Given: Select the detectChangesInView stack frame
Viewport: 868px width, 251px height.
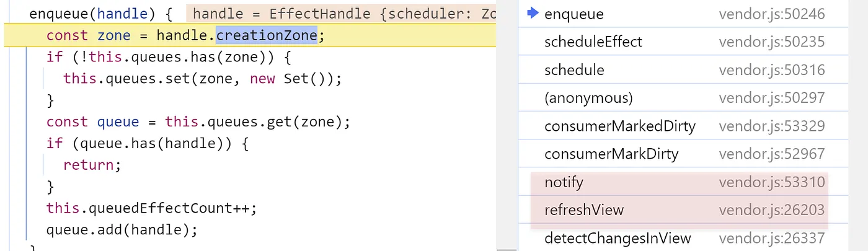Looking at the screenshot, I should tap(683, 238).
